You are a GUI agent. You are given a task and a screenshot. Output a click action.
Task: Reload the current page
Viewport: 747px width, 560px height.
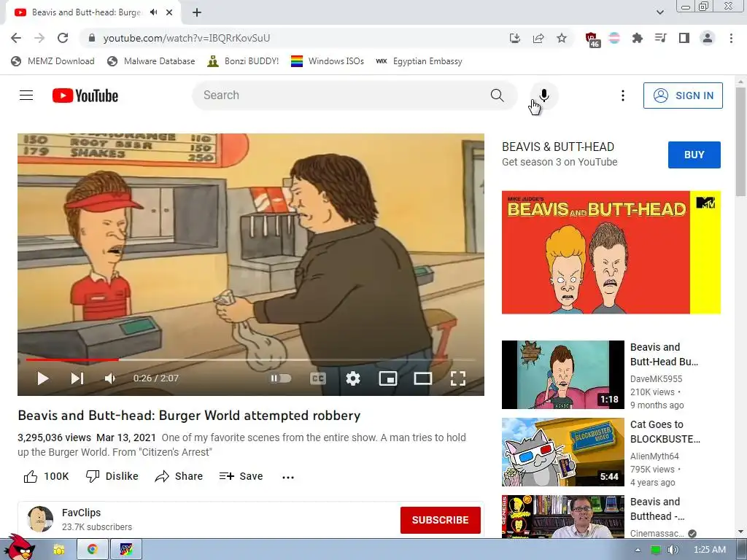[63, 38]
